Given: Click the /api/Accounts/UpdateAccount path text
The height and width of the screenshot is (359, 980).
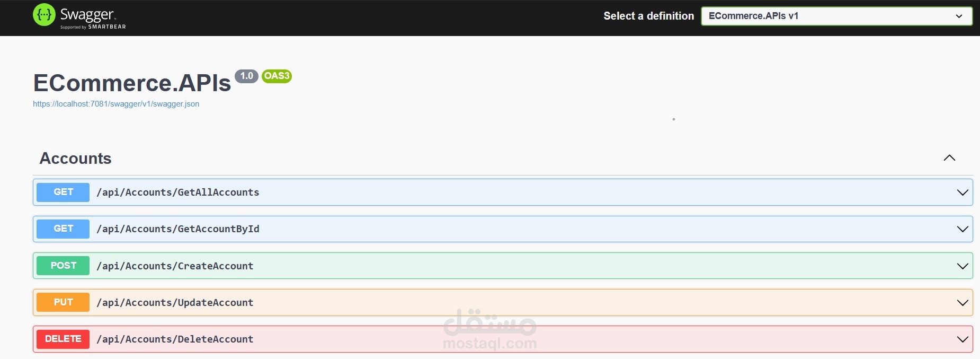Looking at the screenshot, I should 175,302.
